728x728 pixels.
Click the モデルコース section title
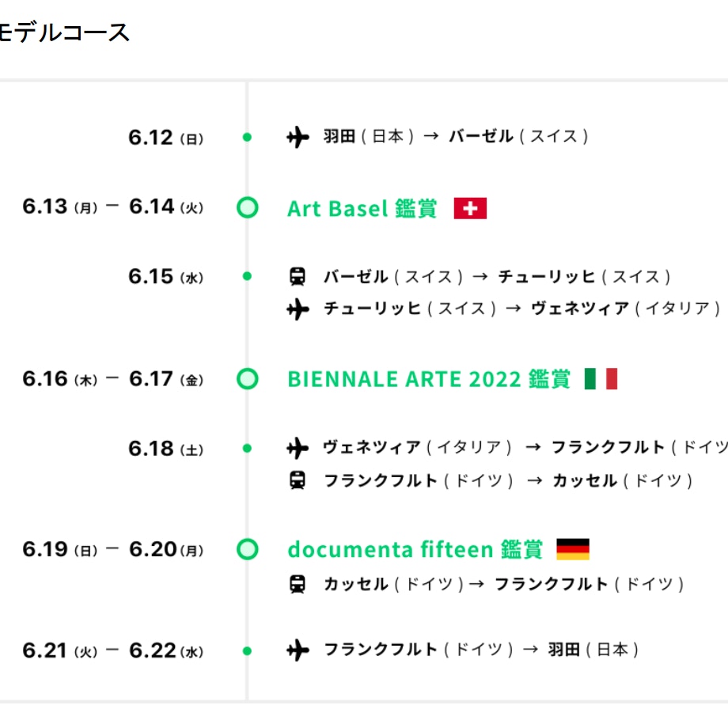[63, 32]
